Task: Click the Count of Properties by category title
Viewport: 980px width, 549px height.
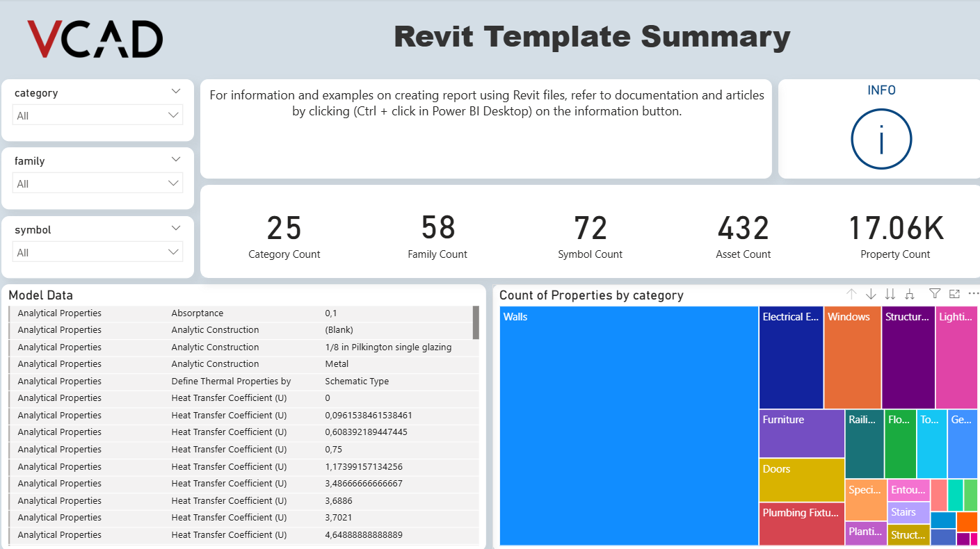Action: coord(591,295)
